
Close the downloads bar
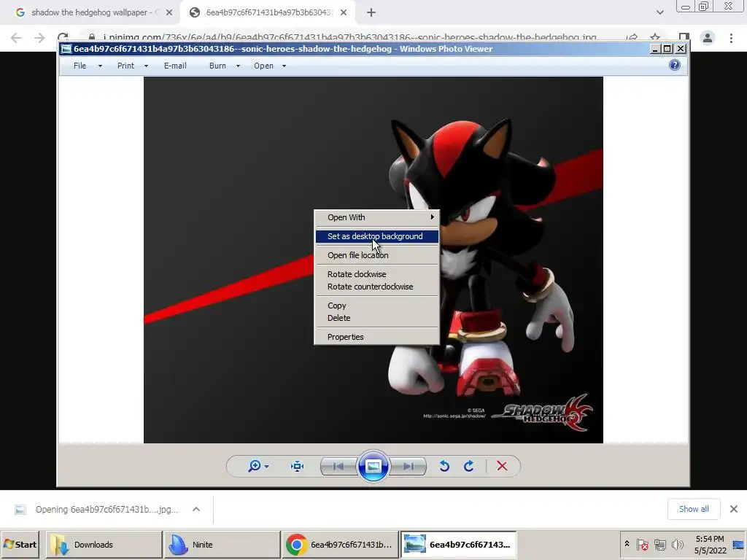734,509
